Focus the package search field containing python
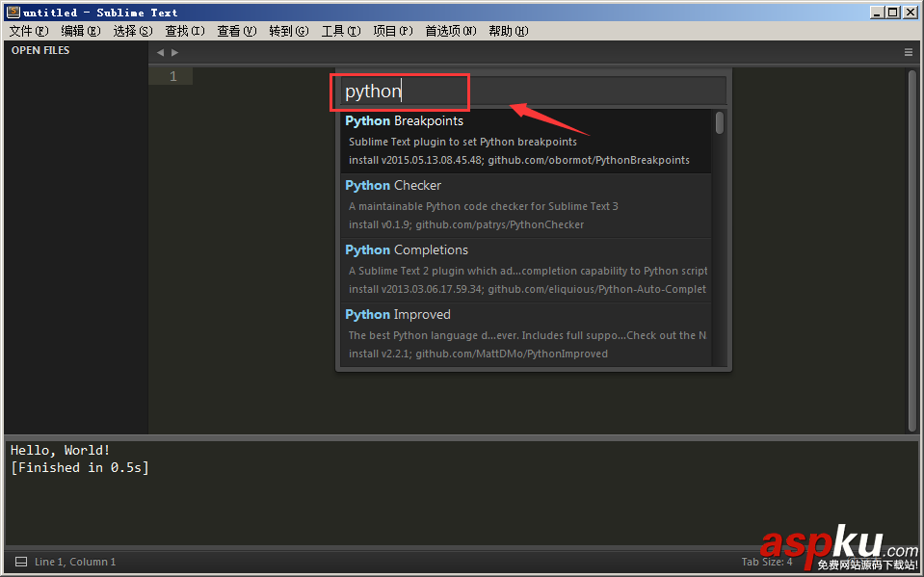924x577 pixels. (x=534, y=91)
